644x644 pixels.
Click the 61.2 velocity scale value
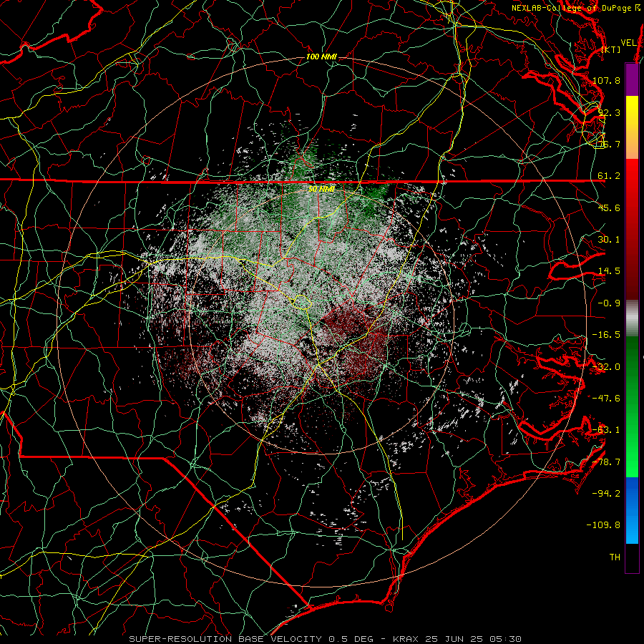pyautogui.click(x=609, y=176)
